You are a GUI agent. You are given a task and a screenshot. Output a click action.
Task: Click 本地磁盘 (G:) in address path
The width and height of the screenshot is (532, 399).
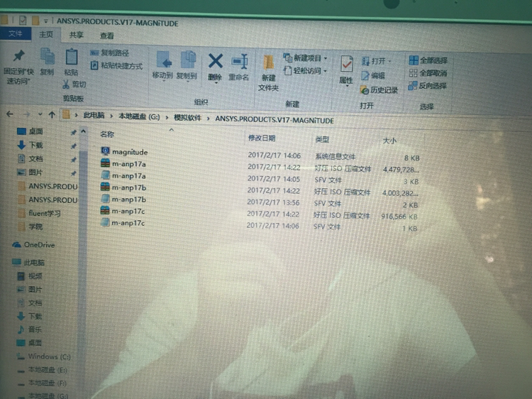pos(139,116)
